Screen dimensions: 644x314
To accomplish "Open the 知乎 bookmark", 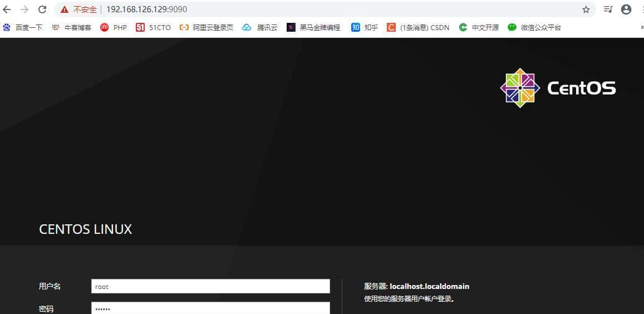I will tap(365, 27).
